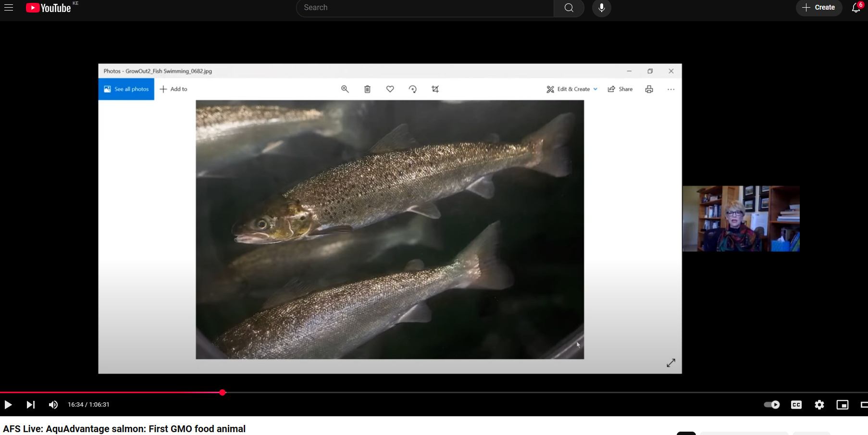Click the delete trash icon in Photos
This screenshot has height=435, width=868.
tap(367, 89)
